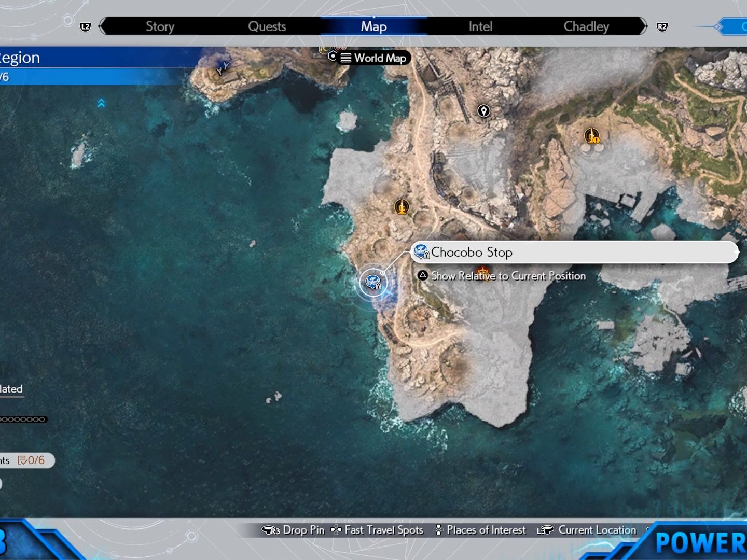The height and width of the screenshot is (560, 747).
Task: Click the Region header title
Action: pyautogui.click(x=20, y=58)
